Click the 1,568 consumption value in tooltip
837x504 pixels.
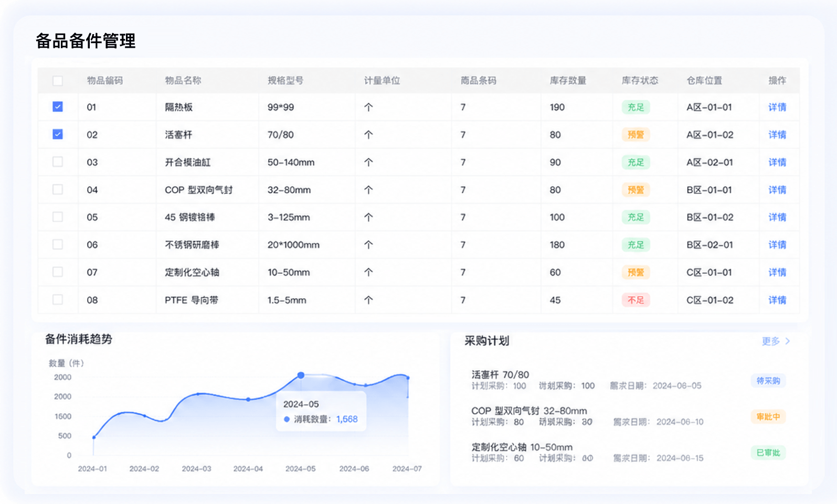(347, 419)
